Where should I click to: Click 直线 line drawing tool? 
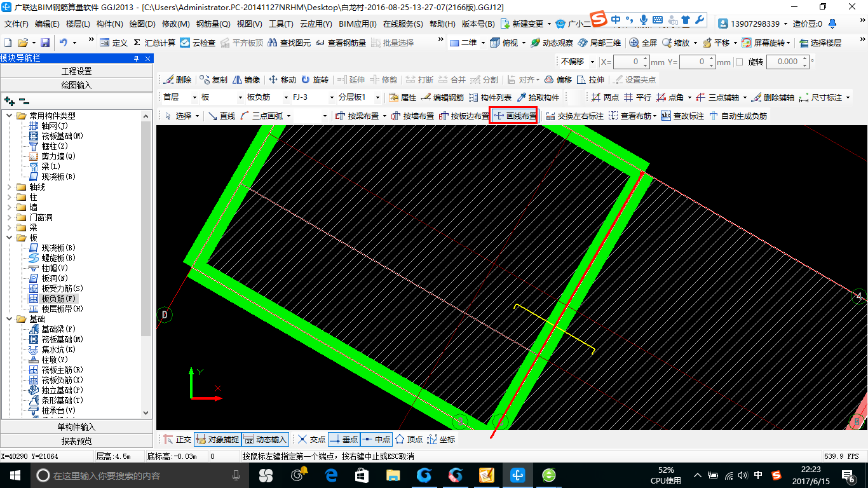[222, 116]
